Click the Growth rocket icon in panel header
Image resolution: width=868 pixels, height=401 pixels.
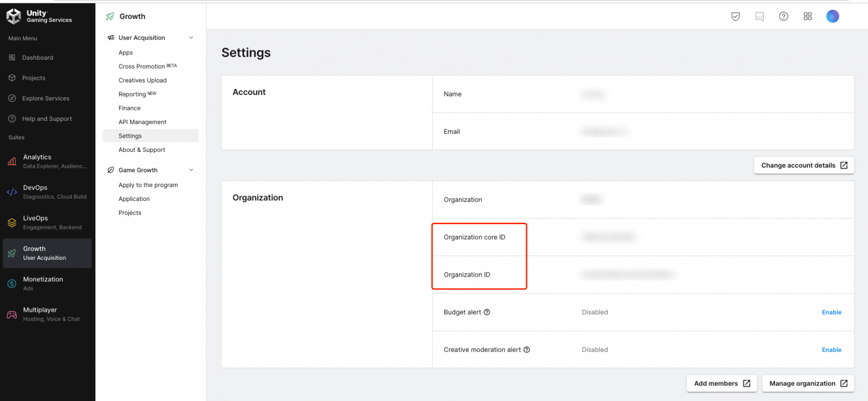pyautogui.click(x=110, y=16)
